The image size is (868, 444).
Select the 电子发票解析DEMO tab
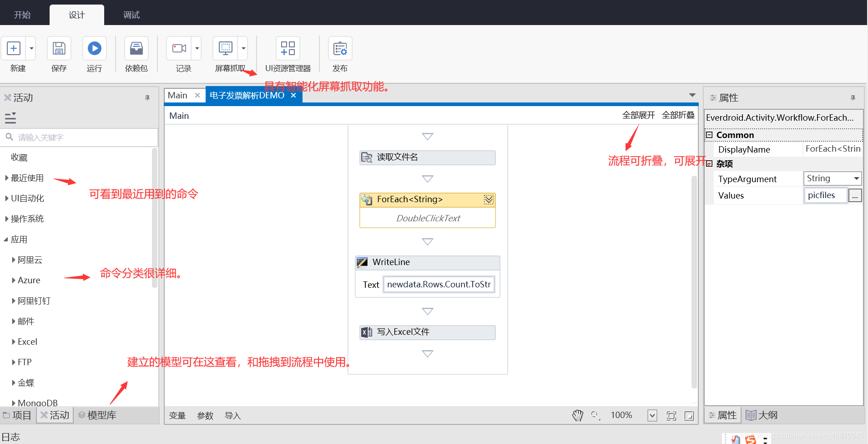(x=247, y=95)
